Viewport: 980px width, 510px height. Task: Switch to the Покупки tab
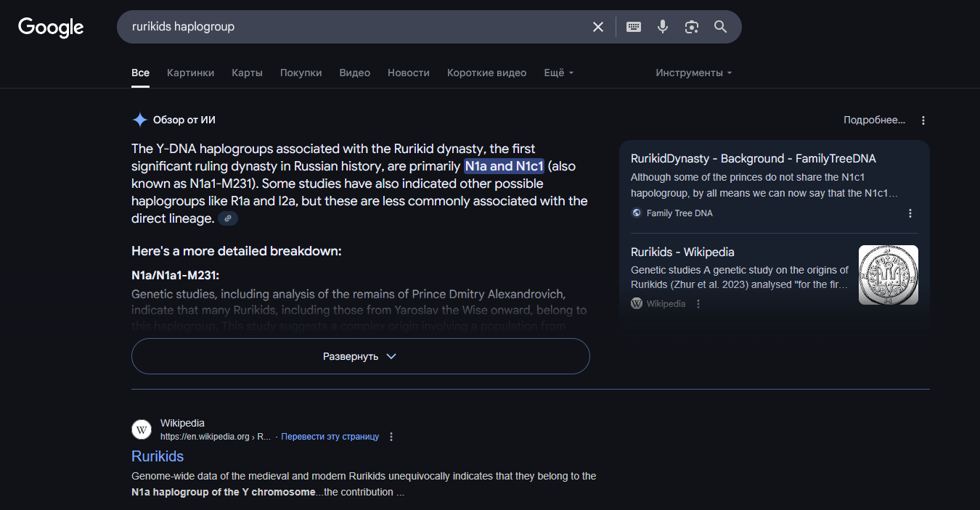(x=301, y=73)
